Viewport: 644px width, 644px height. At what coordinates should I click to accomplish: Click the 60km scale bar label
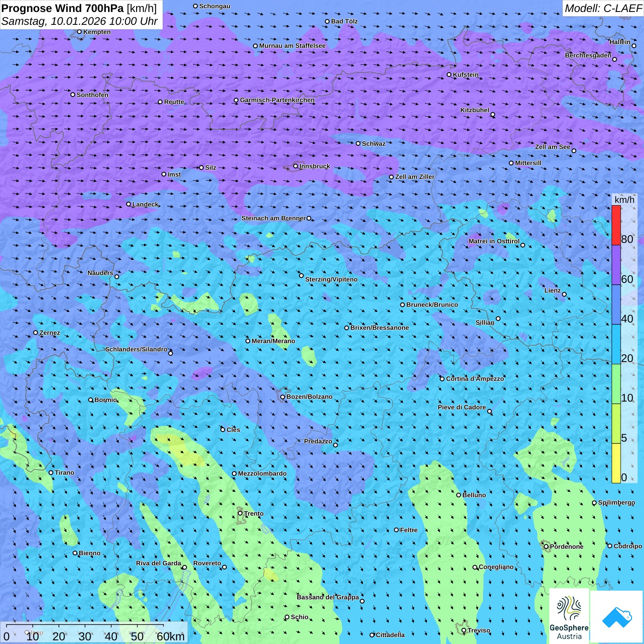coord(171,636)
